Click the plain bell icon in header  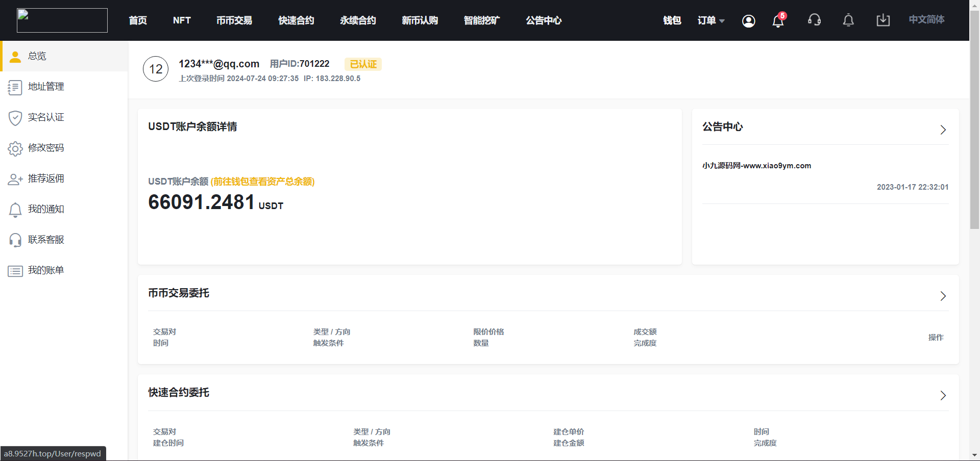(x=848, y=20)
